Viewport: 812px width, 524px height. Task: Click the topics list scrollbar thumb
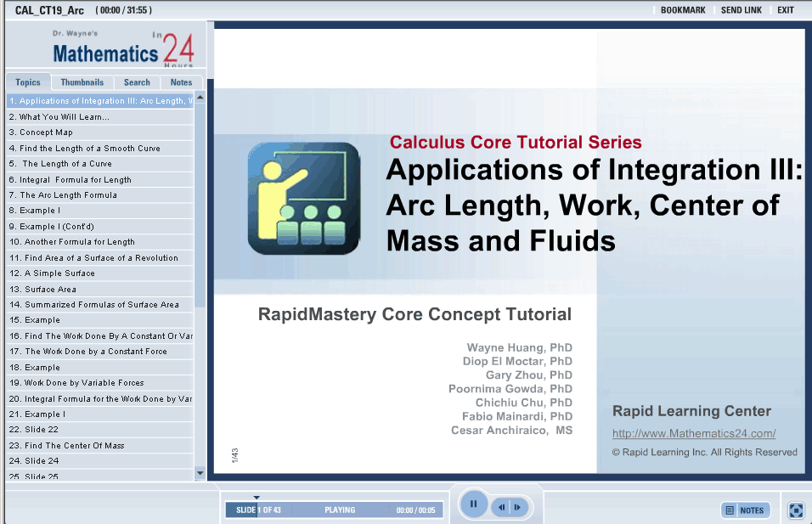point(200,205)
